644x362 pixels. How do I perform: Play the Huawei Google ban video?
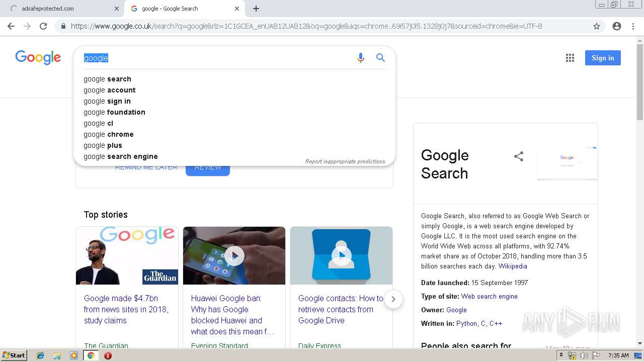[234, 255]
